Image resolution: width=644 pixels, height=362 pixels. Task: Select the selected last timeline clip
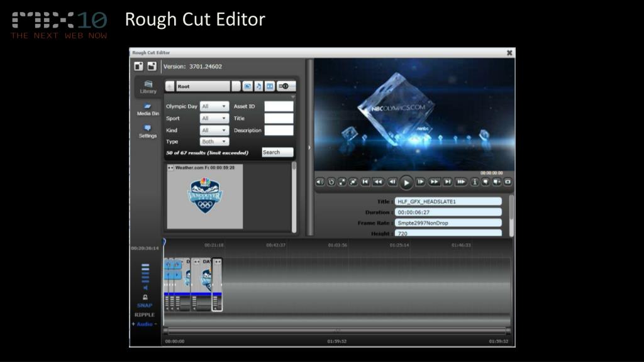point(217,285)
